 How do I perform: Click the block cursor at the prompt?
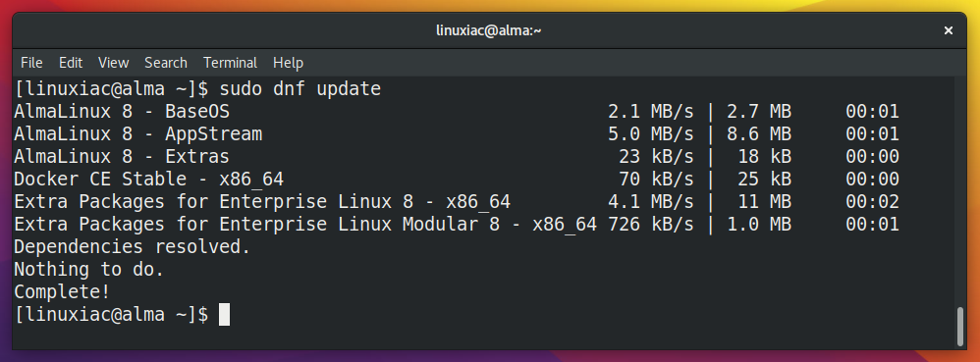tap(224, 314)
